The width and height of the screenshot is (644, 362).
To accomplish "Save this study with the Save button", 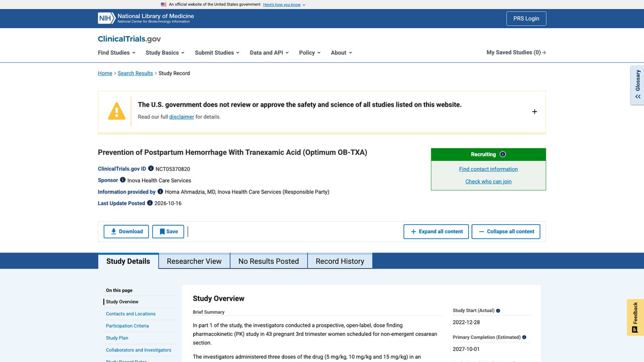I will (x=168, y=231).
